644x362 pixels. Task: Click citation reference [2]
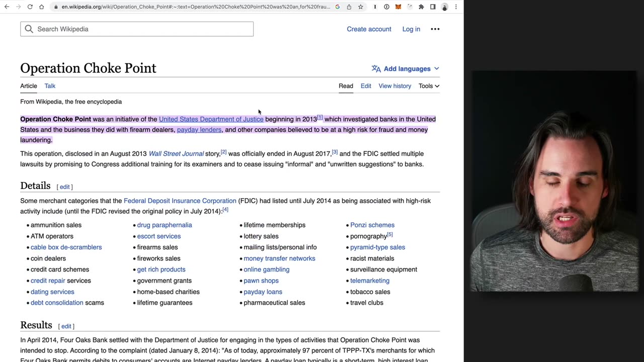pos(224,152)
